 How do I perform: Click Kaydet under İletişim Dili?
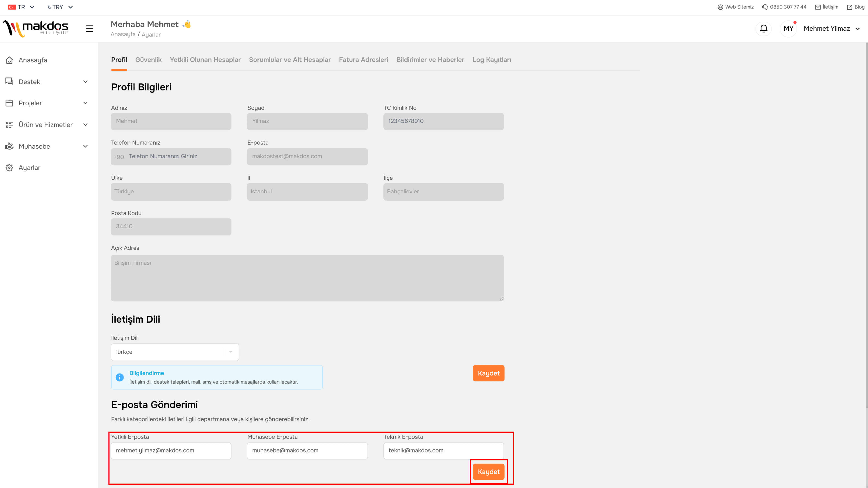pos(488,373)
